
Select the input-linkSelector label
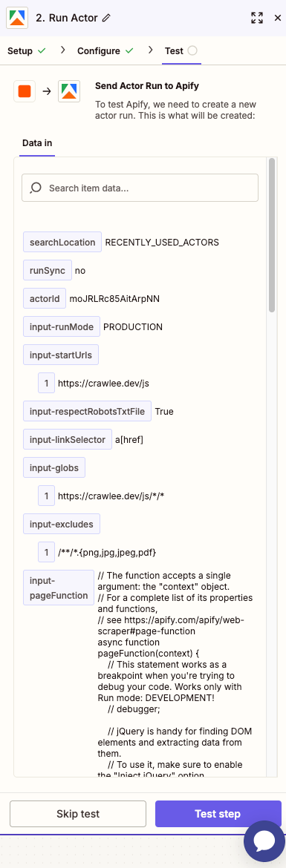[x=68, y=439]
